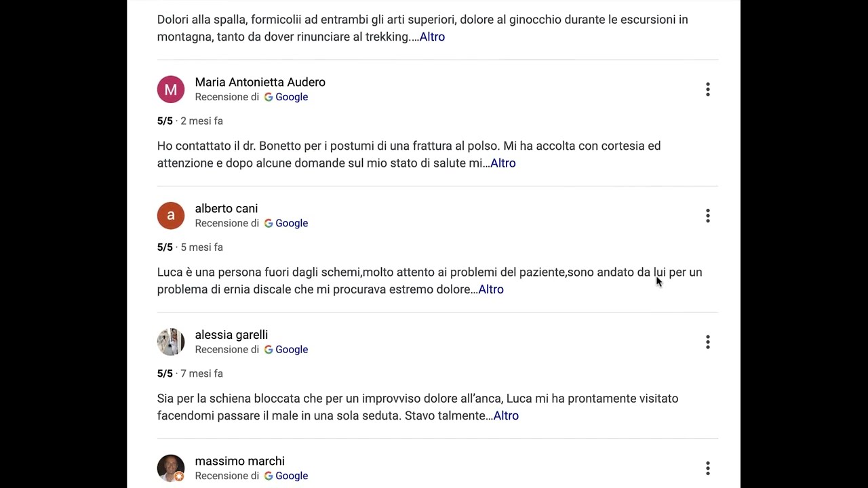The height and width of the screenshot is (488, 868).
Task: Expand the shoulder pain review with Altro
Action: pos(432,37)
